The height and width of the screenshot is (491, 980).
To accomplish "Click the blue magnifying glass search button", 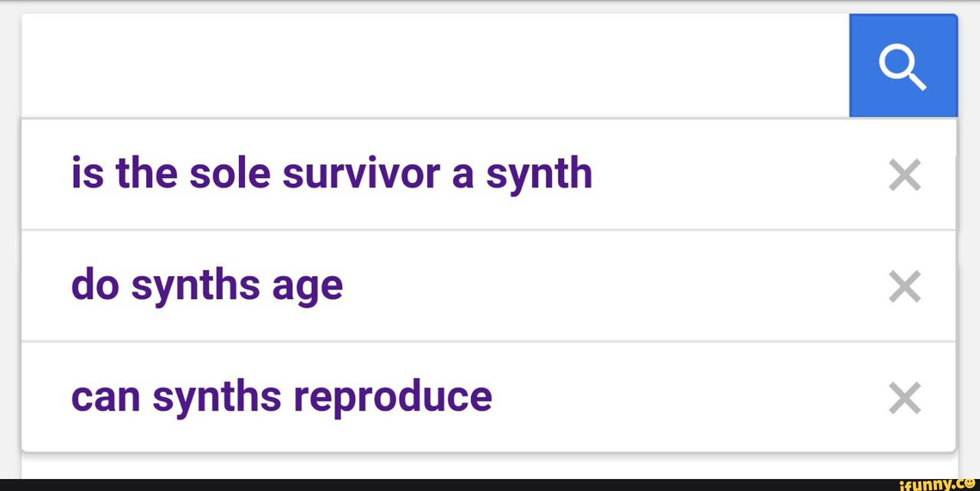I will click(903, 66).
